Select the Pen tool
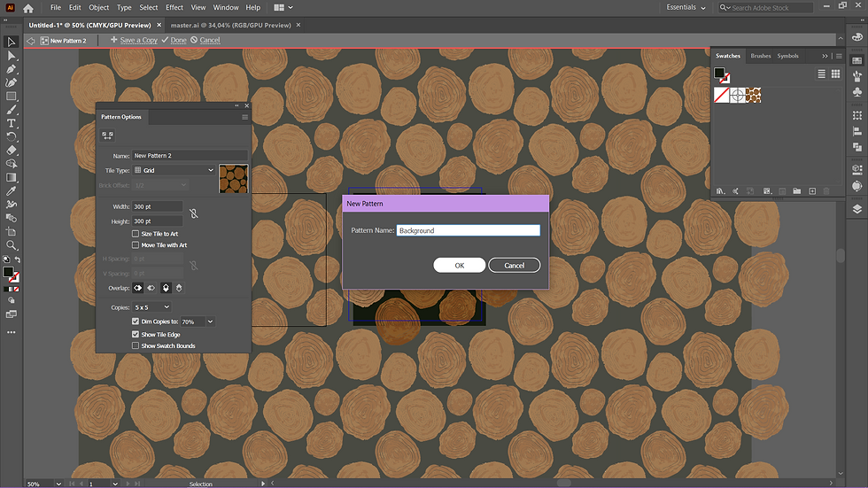 [x=11, y=69]
